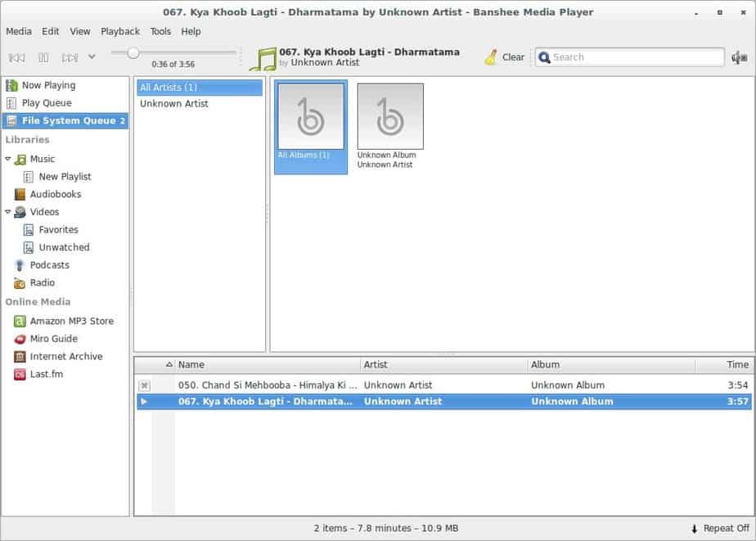The image size is (756, 541).
Task: Open the Media menu
Action: click(19, 31)
